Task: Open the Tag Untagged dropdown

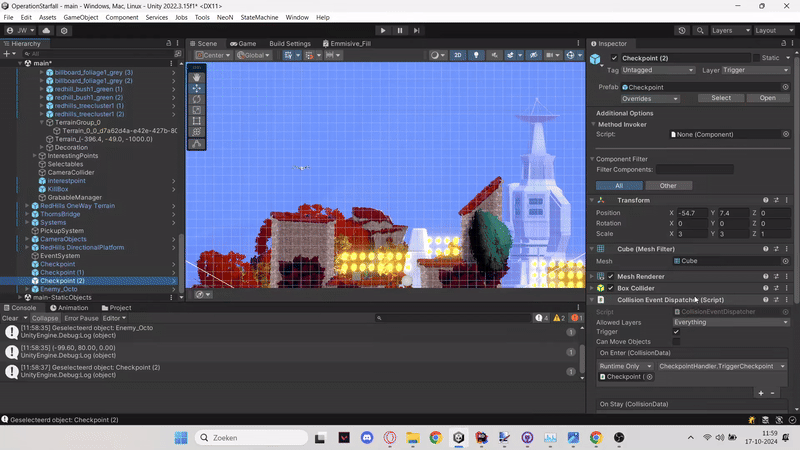Action: click(656, 70)
